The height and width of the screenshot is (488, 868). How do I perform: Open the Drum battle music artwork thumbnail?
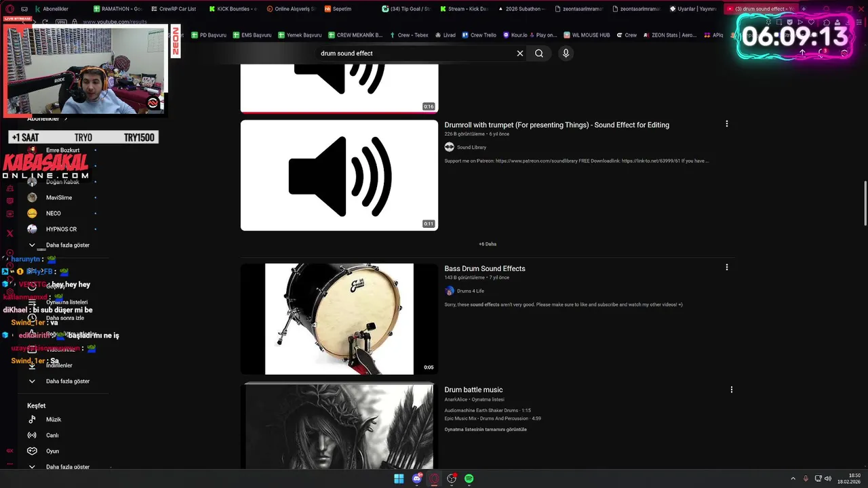[339, 426]
